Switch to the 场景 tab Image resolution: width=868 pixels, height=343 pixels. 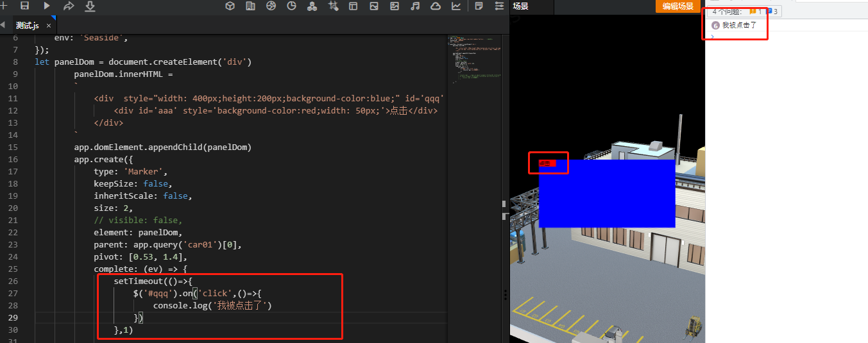coord(520,6)
